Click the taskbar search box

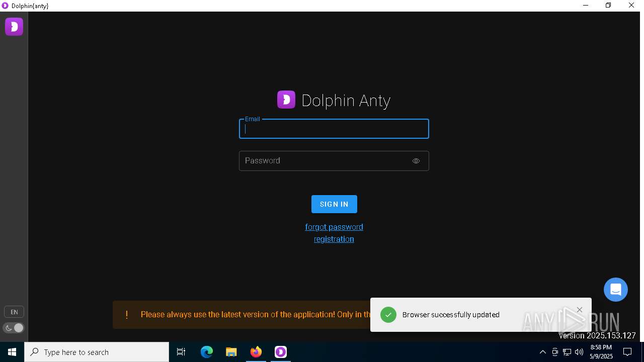tap(97, 352)
